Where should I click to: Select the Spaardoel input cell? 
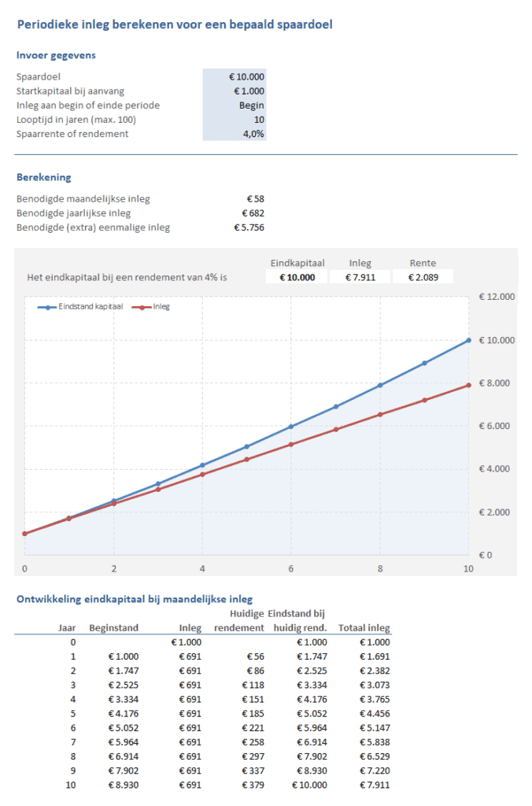coord(235,77)
